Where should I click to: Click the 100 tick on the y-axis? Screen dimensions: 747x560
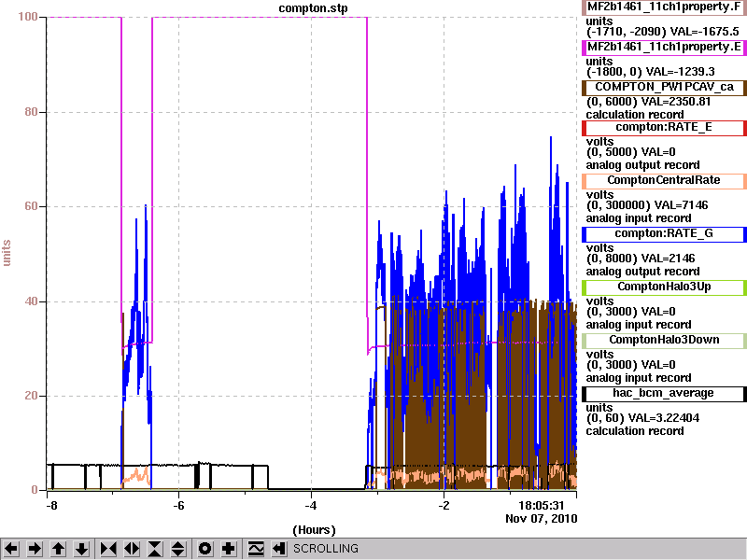(28, 17)
